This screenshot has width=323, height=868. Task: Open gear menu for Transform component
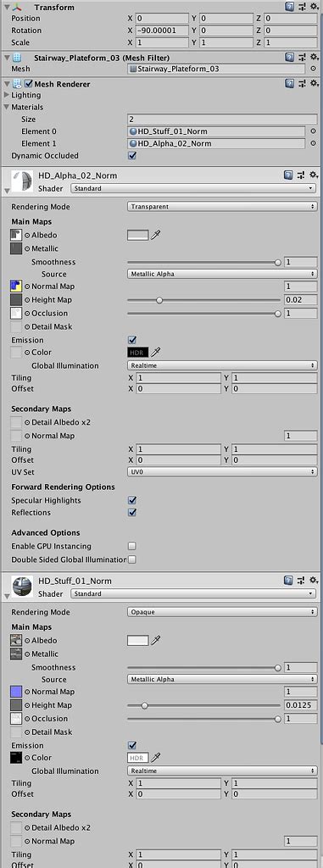pos(315,7)
